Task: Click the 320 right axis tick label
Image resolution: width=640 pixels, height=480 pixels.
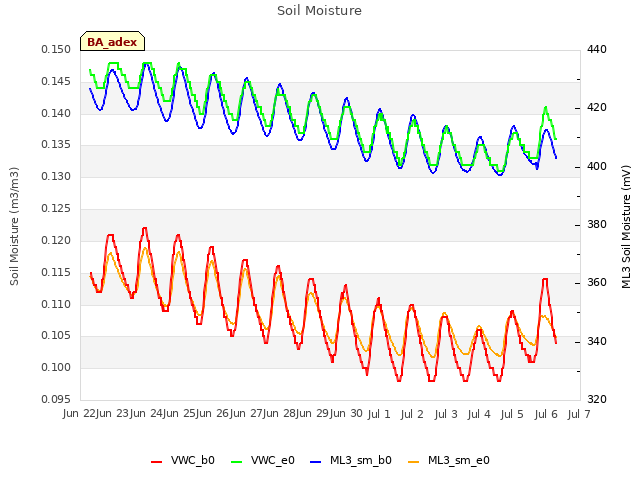Action: (597, 399)
